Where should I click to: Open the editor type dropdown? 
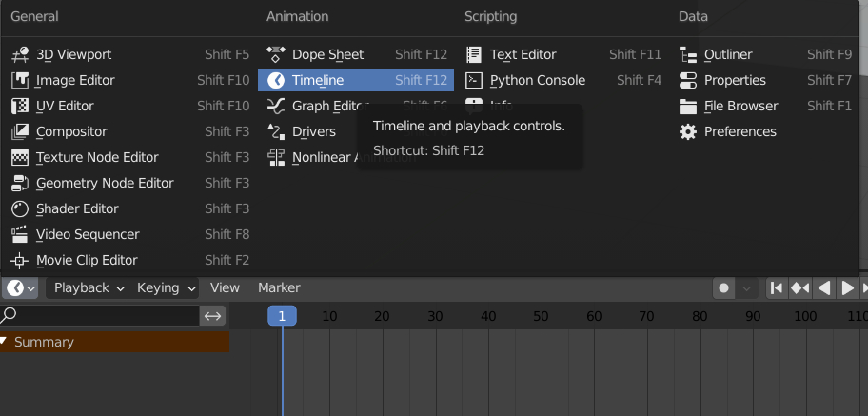[21, 288]
